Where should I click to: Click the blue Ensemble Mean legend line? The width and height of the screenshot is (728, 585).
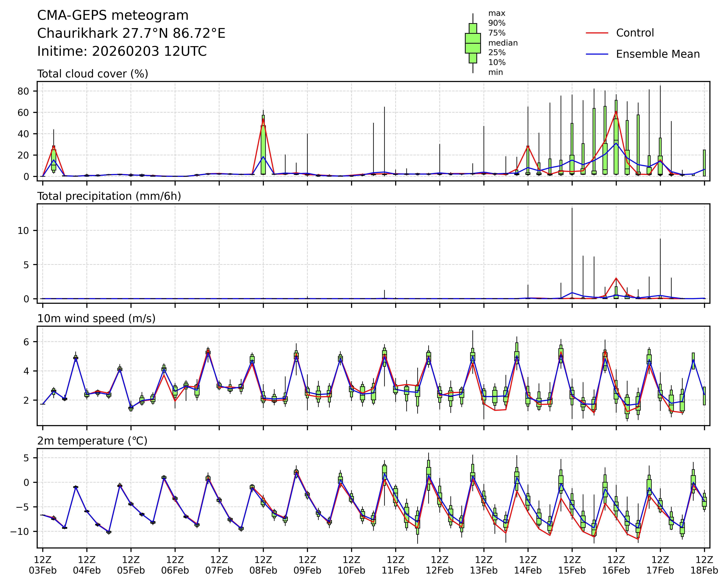597,54
